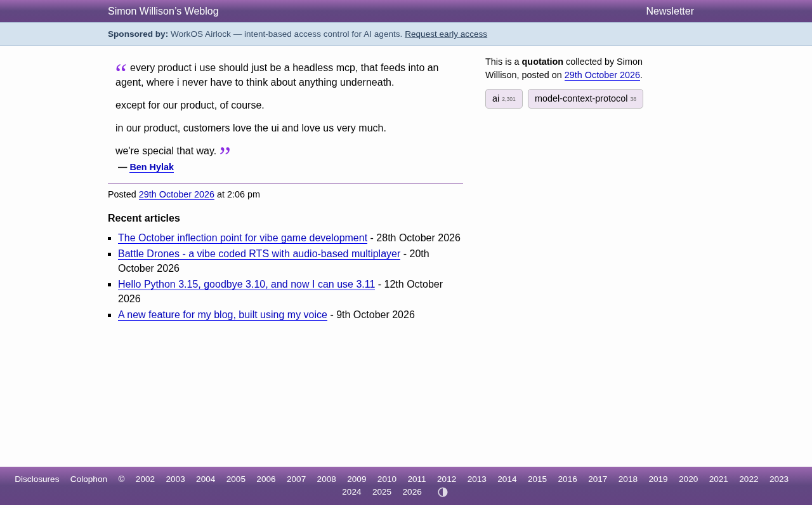Screen dimensions: 812x508
Task: Open the 2005 archive
Action: pyautogui.click(x=236, y=479)
